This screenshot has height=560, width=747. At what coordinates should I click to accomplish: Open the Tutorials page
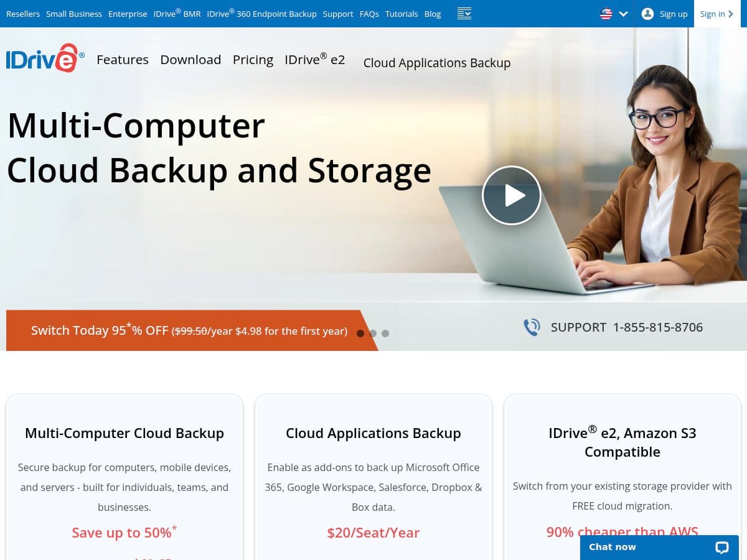(402, 14)
